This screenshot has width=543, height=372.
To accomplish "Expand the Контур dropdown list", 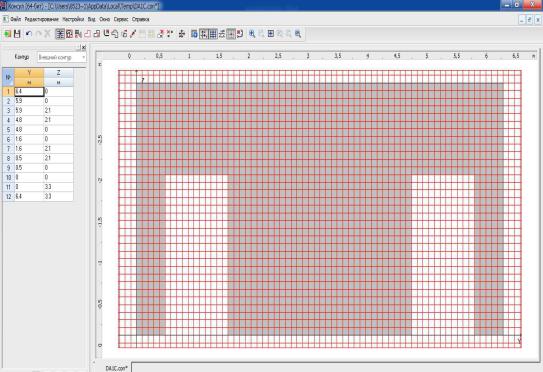I will pos(83,57).
